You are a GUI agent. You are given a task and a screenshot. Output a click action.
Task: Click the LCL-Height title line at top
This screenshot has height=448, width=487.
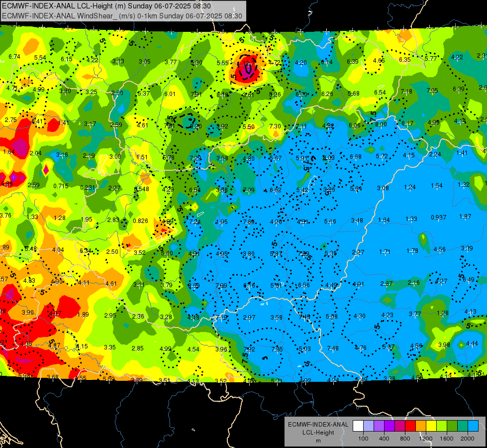point(106,6)
